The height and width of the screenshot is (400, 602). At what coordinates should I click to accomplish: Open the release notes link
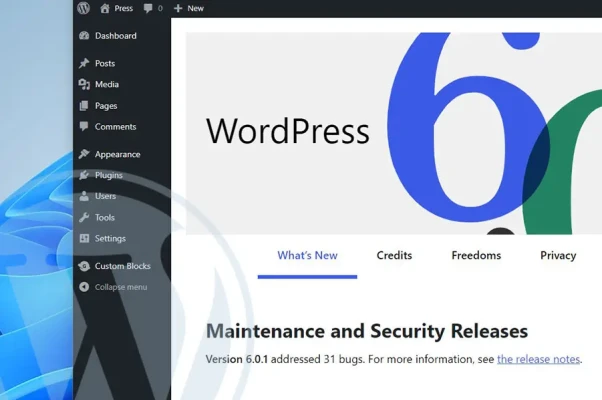538,359
